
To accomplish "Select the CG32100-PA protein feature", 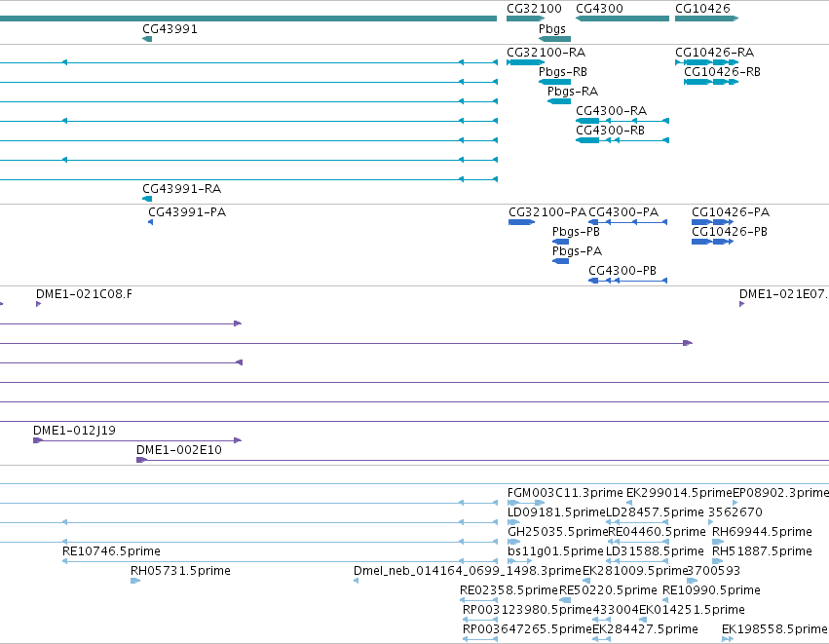I will pos(521,222).
